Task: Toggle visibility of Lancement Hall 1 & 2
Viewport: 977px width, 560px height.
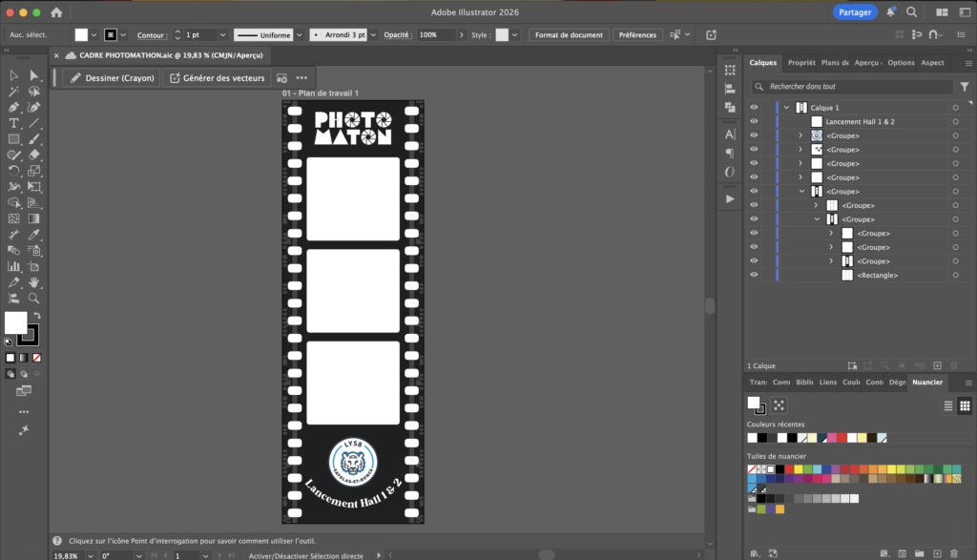Action: tap(754, 122)
